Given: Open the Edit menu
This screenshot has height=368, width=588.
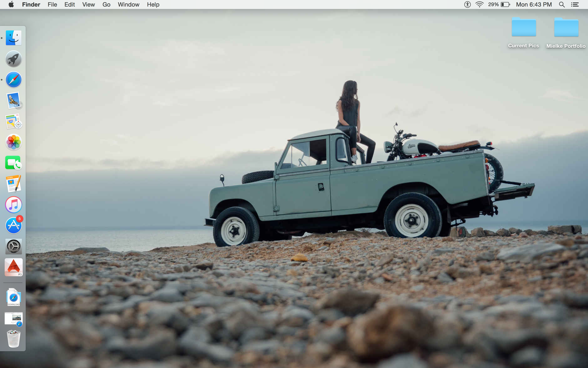Looking at the screenshot, I should 69,4.
